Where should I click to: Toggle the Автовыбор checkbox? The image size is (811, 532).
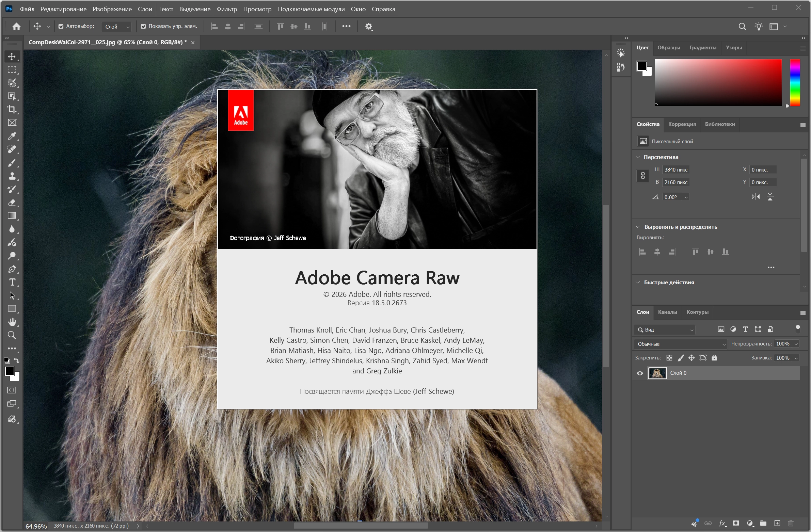[61, 27]
